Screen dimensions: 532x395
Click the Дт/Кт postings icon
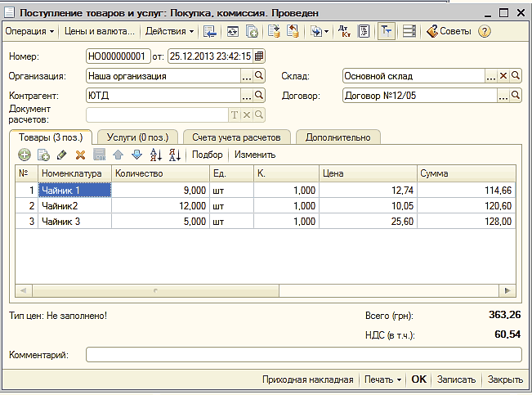pyautogui.click(x=343, y=31)
